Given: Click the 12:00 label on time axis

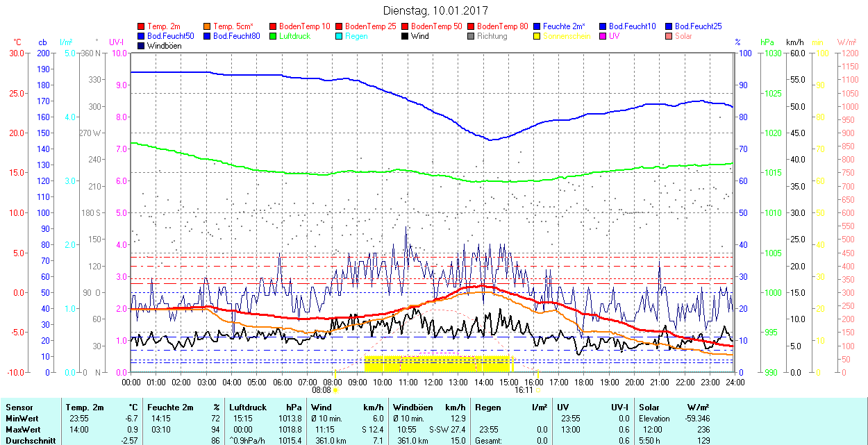Looking at the screenshot, I should click(x=433, y=382).
